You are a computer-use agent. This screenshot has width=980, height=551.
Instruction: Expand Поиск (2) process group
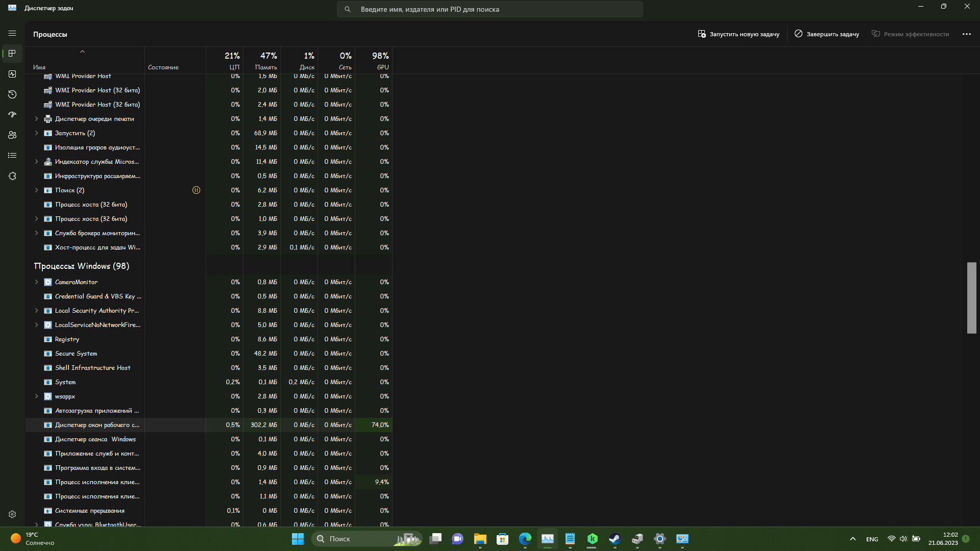[x=36, y=190]
